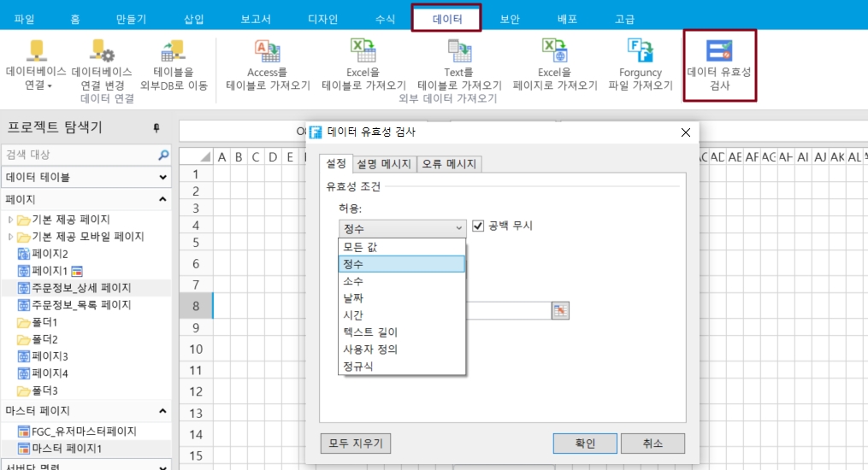This screenshot has width=868, height=470.
Task: Switch to the 오류 메시지 tab
Action: pos(449,164)
